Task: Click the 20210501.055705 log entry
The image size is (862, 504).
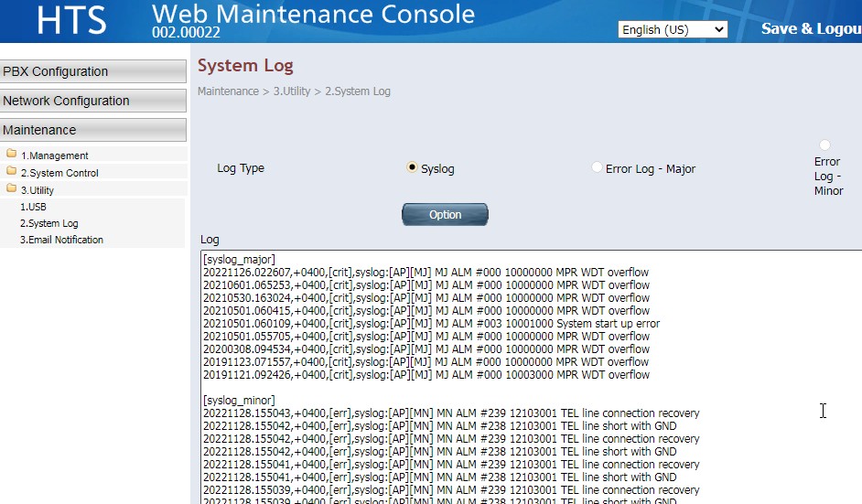Action: 426,337
